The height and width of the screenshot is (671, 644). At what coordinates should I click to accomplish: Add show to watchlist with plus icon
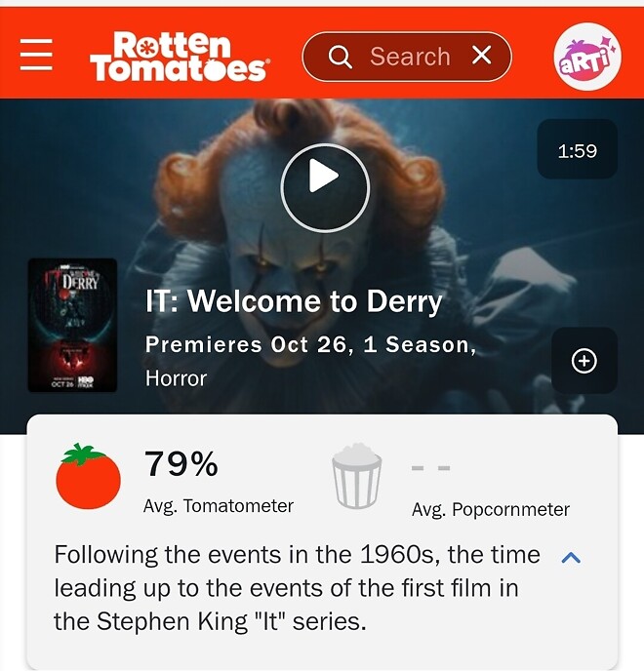click(584, 361)
